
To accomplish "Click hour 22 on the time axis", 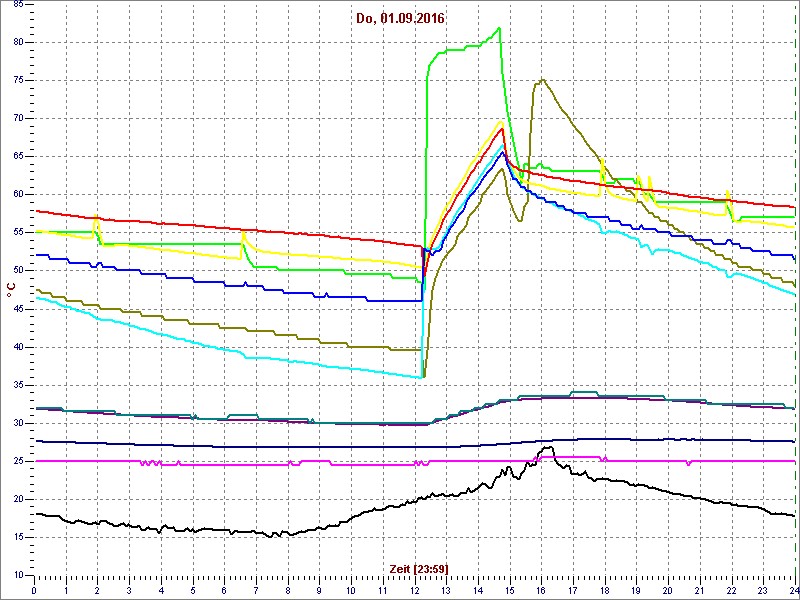I will (732, 591).
